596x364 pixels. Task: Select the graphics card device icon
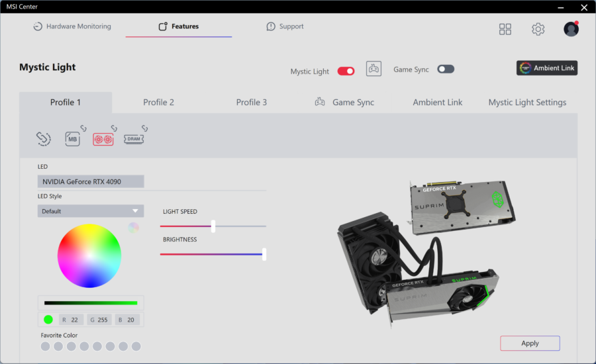(103, 140)
